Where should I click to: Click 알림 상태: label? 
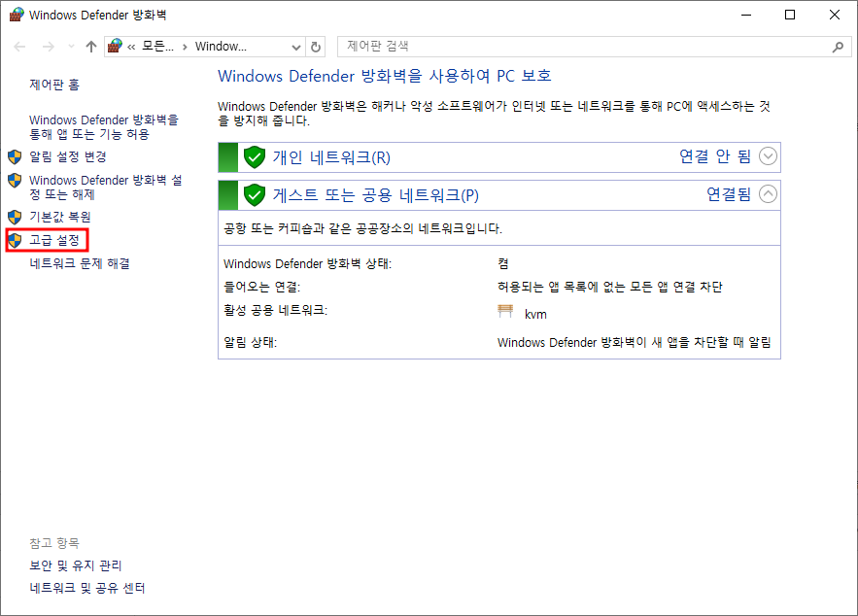point(251,342)
